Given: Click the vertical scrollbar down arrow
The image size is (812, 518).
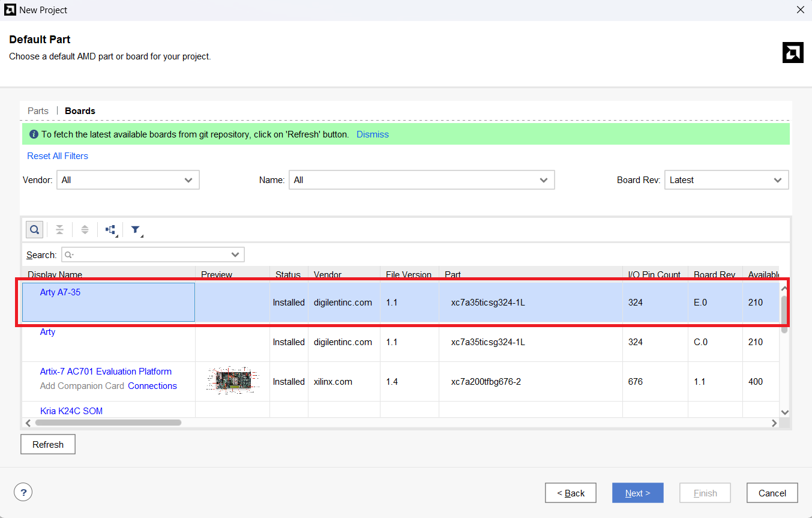Looking at the screenshot, I should click(784, 412).
